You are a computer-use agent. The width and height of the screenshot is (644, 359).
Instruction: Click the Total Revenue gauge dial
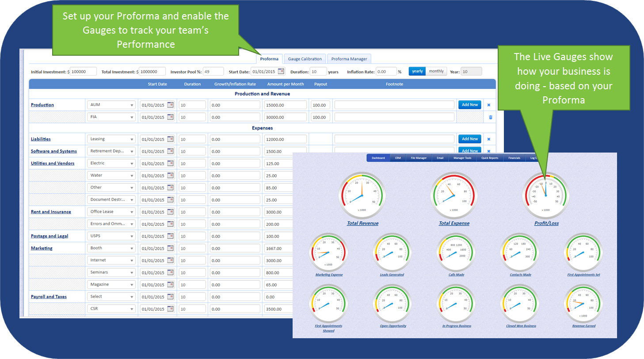click(x=362, y=195)
